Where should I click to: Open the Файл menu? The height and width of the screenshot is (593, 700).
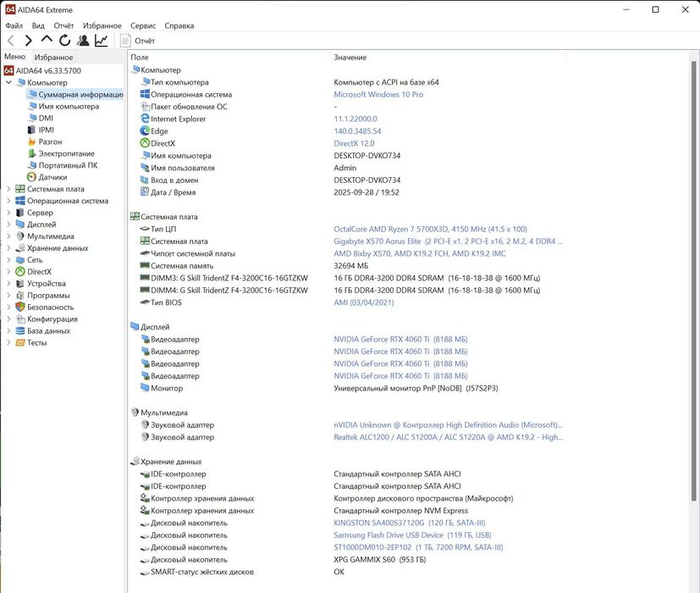pos(14,25)
